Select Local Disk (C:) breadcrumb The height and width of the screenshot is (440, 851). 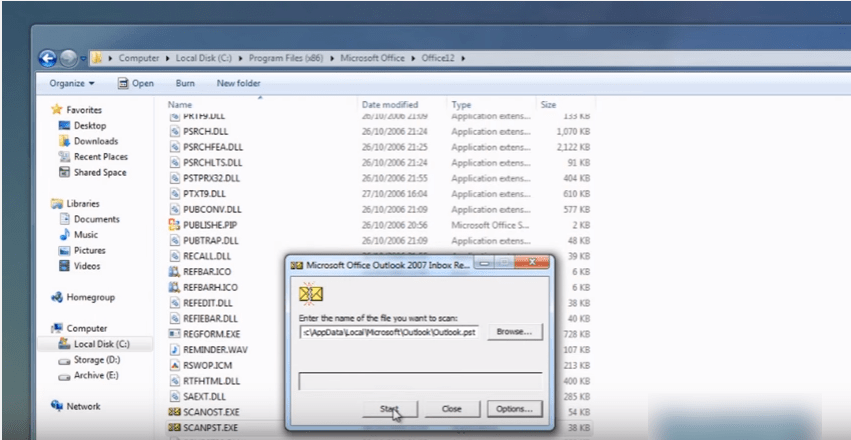204,58
